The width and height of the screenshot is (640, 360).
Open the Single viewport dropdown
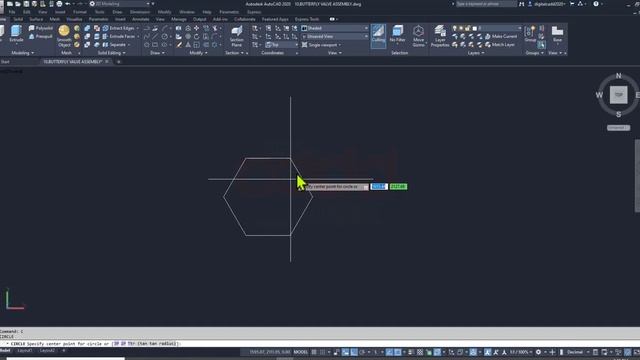point(322,44)
